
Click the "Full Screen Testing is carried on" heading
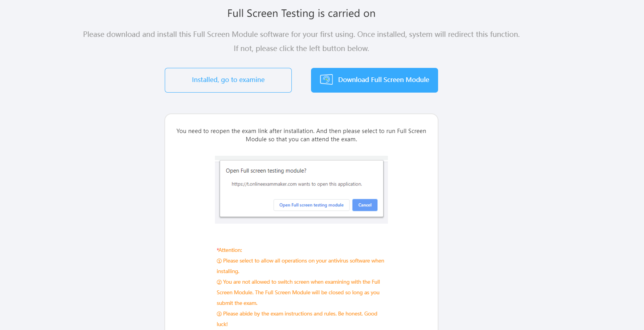coord(301,13)
